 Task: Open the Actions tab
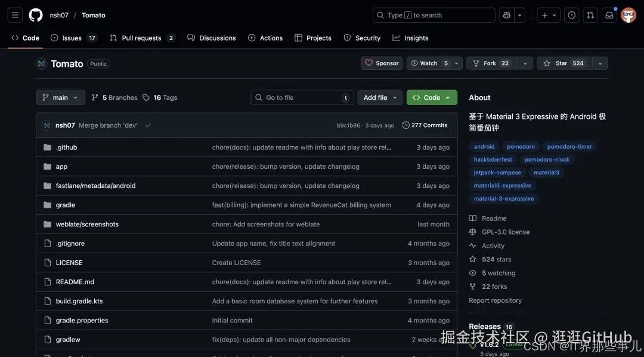pos(265,38)
